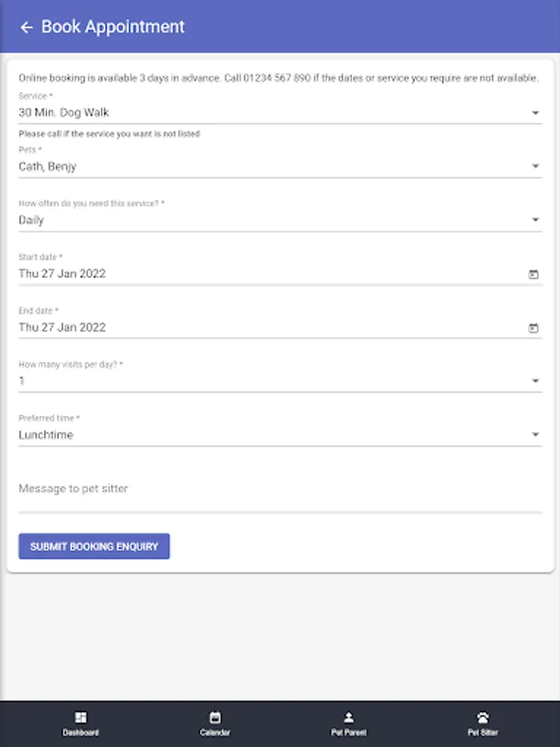
Task: Expand the Preferred time dropdown
Action: click(x=535, y=435)
